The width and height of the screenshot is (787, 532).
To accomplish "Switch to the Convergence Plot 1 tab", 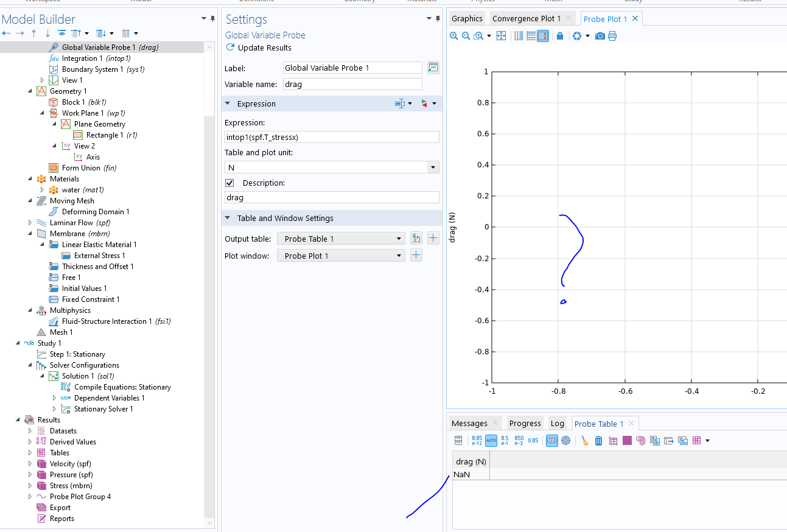I will click(x=526, y=19).
